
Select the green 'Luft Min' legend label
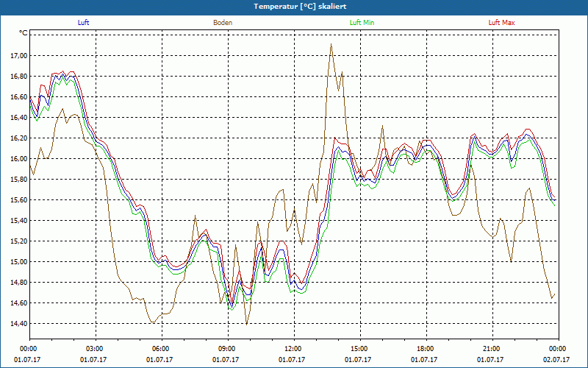(362, 23)
